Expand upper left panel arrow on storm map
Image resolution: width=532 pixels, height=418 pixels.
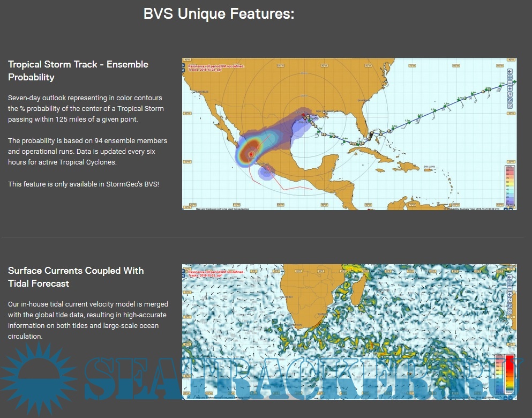(184, 66)
